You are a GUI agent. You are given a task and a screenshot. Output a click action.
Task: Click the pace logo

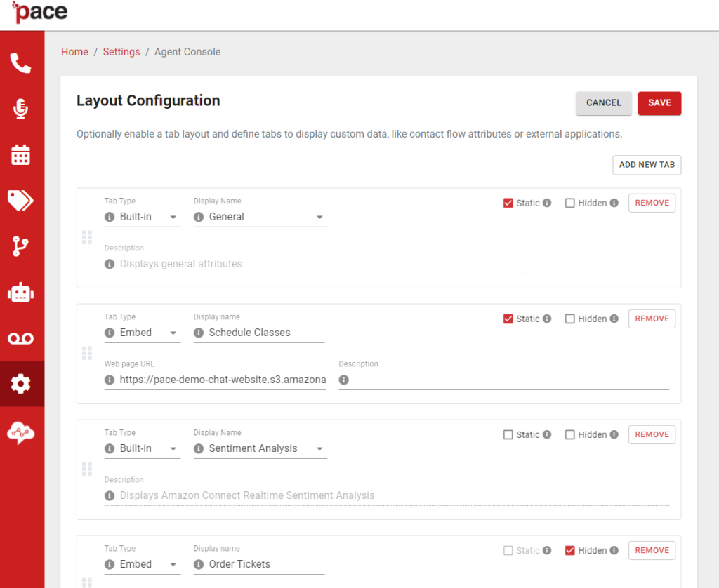40,13
